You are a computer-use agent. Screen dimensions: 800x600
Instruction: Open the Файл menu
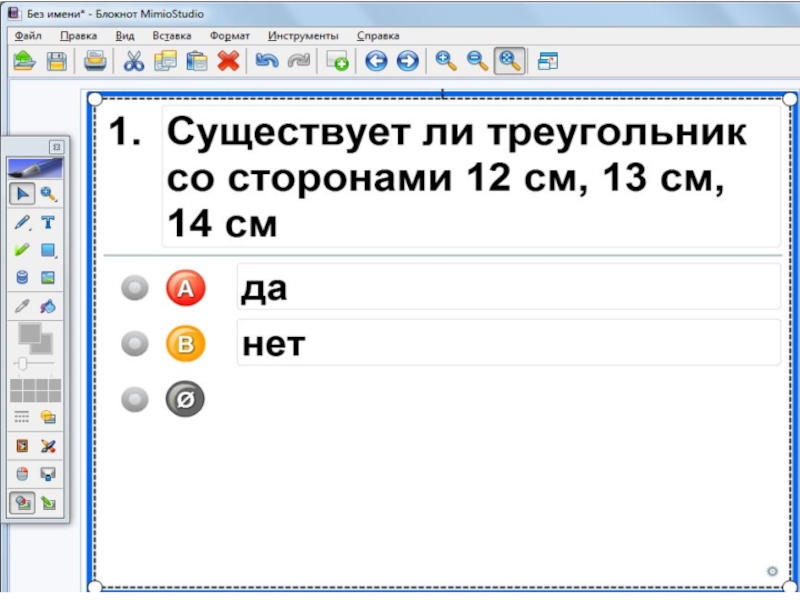tap(28, 36)
